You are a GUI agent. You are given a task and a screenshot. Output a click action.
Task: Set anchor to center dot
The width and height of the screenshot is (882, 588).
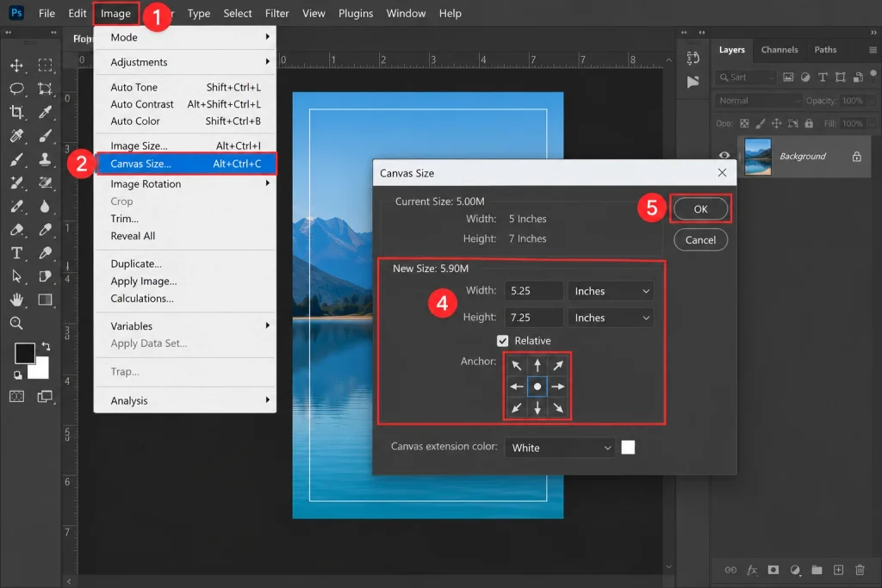[537, 387]
